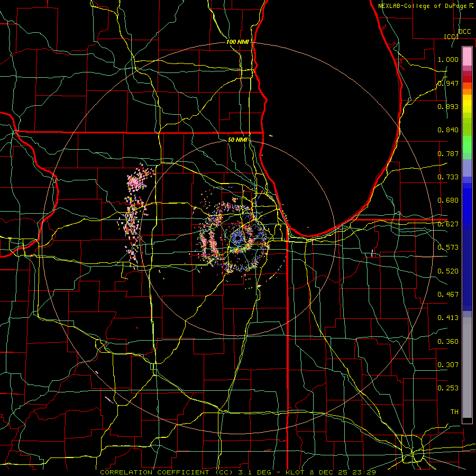This screenshot has width=476, height=476.
Task: Click the 50 NMI range ring label
Action: 237,140
